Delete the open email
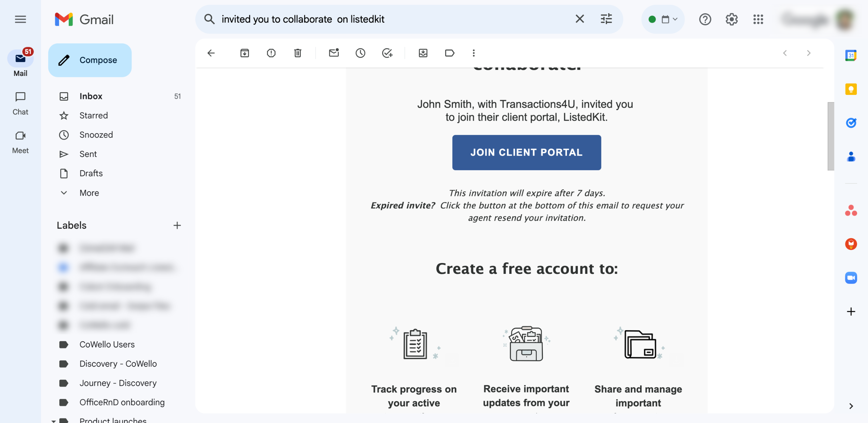868x423 pixels. tap(297, 53)
